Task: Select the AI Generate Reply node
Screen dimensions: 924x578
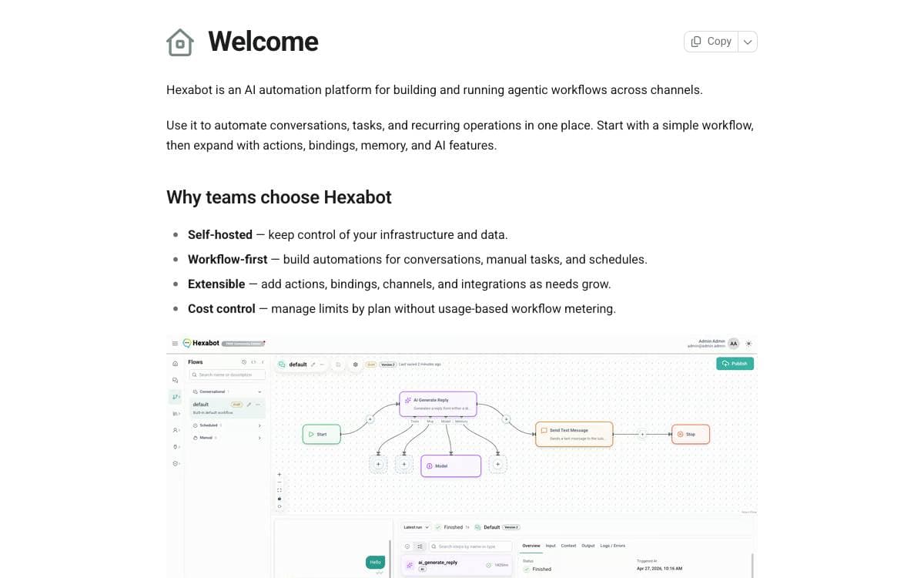Action: (438, 405)
